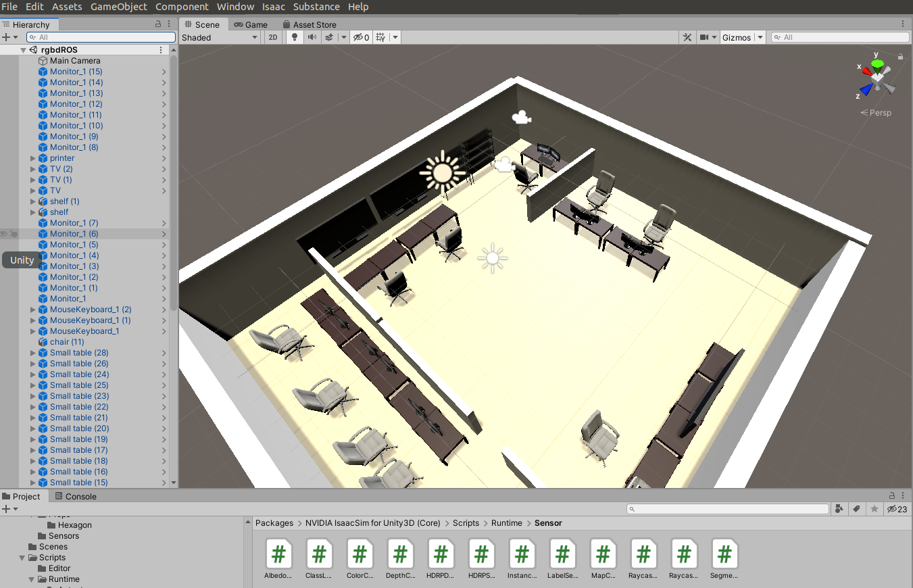Viewport: 913px width, 588px height.
Task: Click the effects icon in the Scene toolbar
Action: (329, 37)
